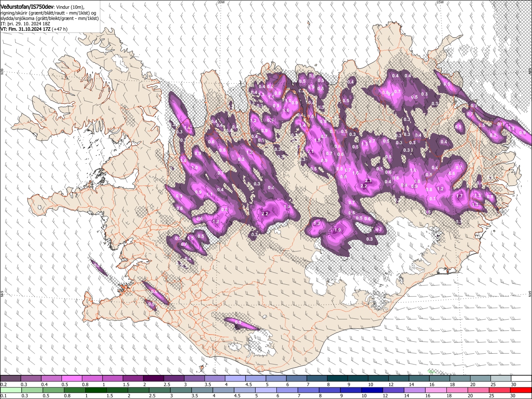This screenshot has height=399, width=532.
Task: Click the 30 white swatch ending the upper legend
Action: [522, 379]
